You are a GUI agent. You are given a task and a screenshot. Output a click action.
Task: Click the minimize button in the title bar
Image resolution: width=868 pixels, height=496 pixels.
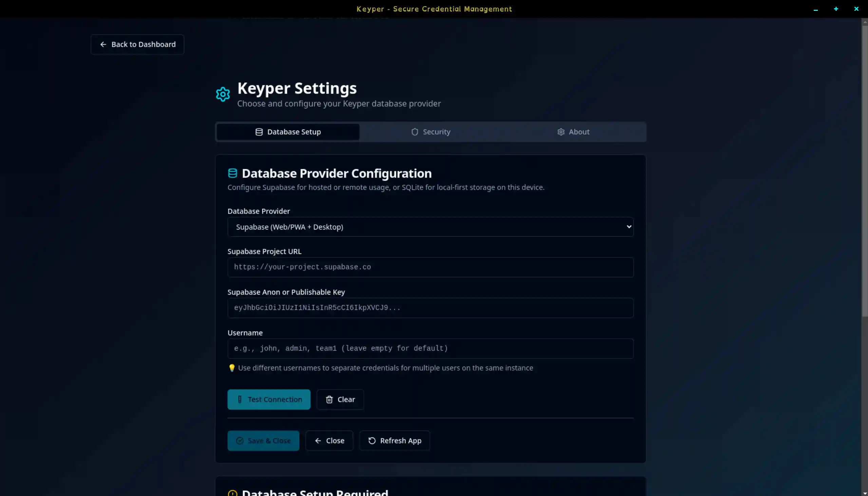(815, 9)
